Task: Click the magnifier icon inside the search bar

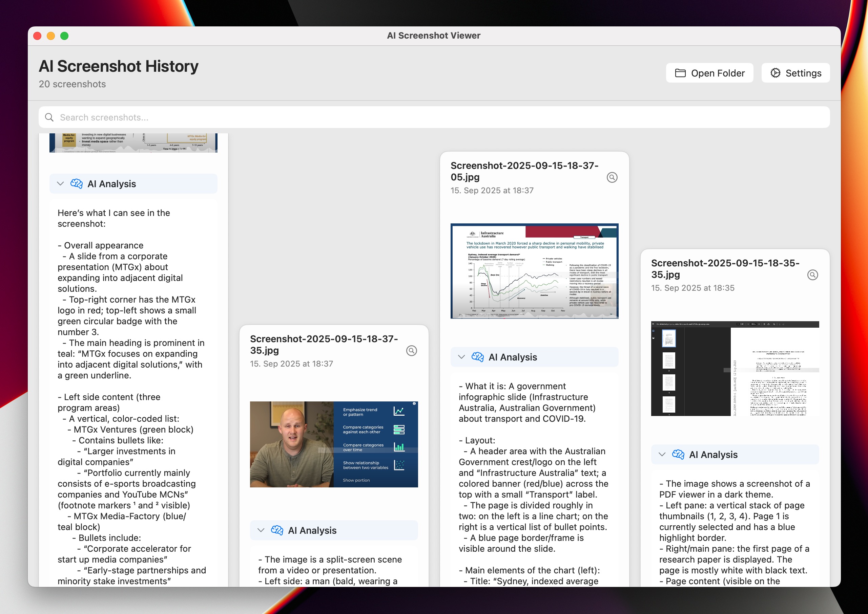Action: [x=49, y=117]
